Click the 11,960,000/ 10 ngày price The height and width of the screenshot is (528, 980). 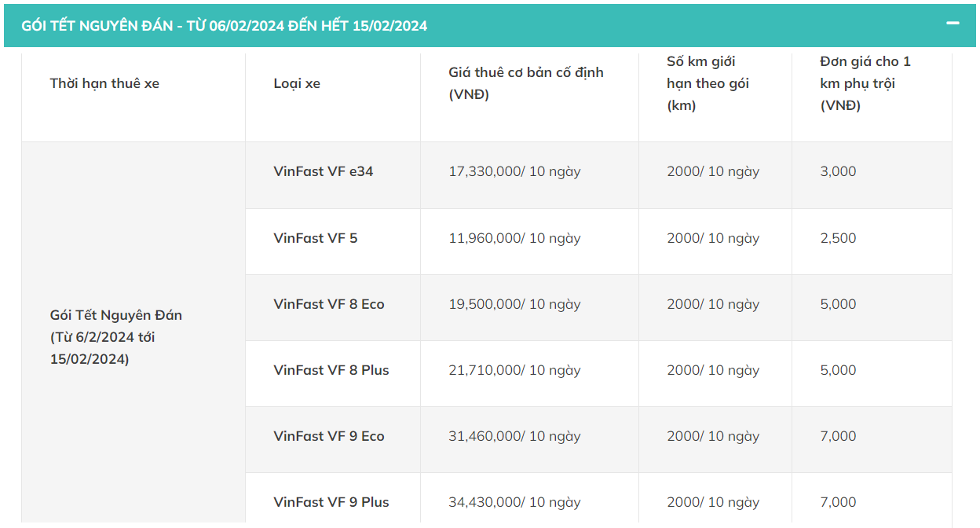pos(514,238)
